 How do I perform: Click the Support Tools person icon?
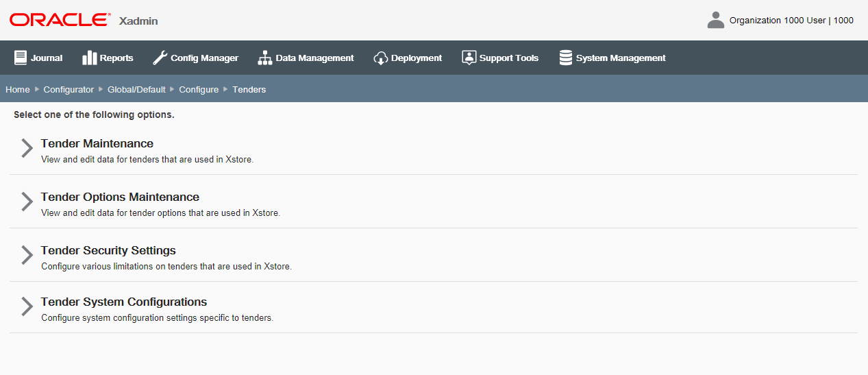click(x=469, y=58)
